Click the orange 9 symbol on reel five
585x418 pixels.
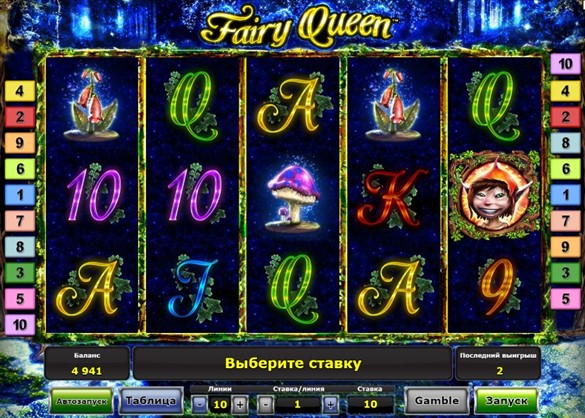coord(499,286)
